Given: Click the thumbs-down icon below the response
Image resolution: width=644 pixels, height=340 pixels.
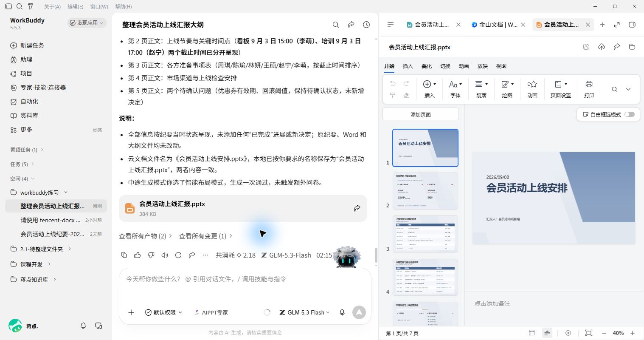Looking at the screenshot, I should click(x=151, y=255).
